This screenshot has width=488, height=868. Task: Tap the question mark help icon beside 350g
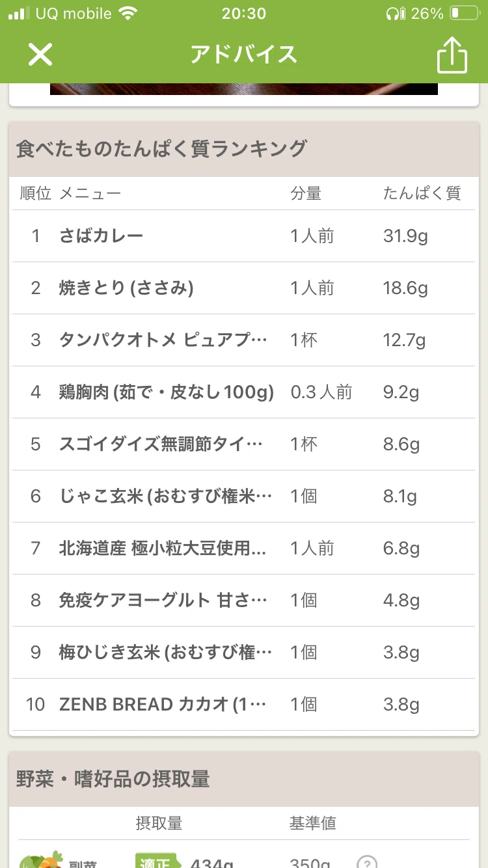[x=367, y=861]
